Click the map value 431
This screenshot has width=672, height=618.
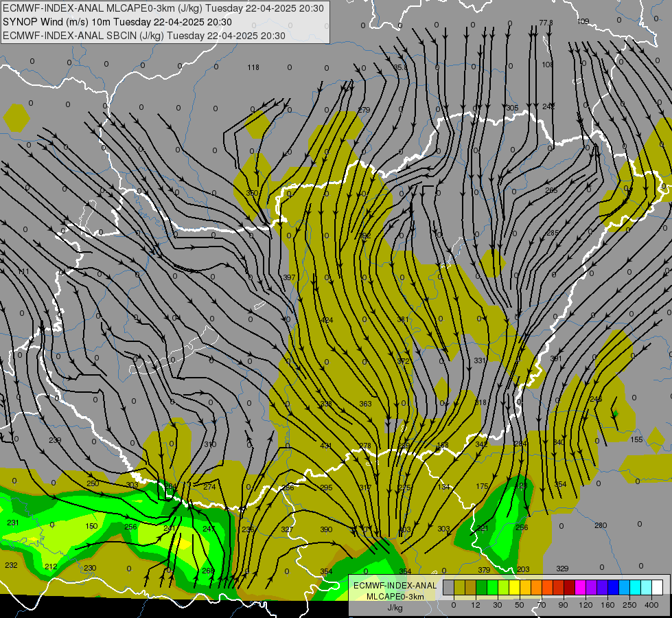326,446
